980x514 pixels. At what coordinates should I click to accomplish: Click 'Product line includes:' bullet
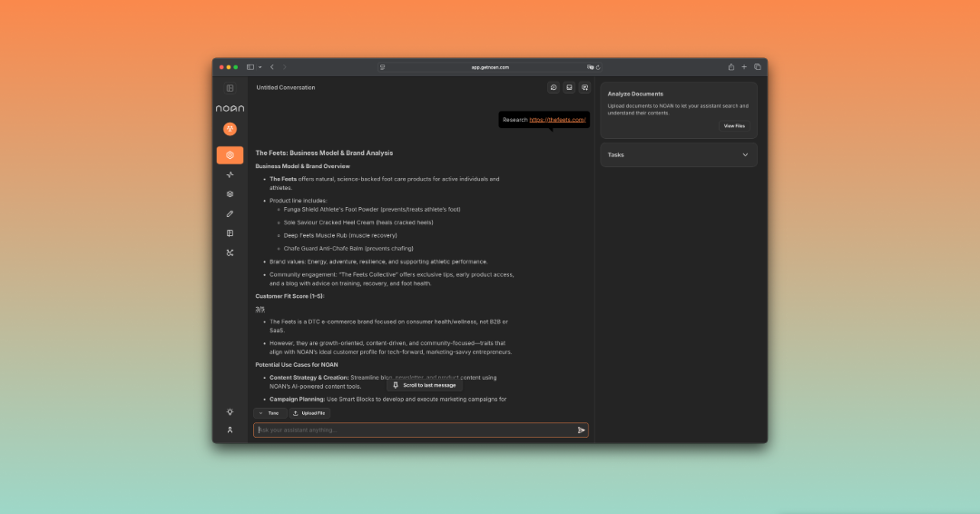[x=299, y=201]
